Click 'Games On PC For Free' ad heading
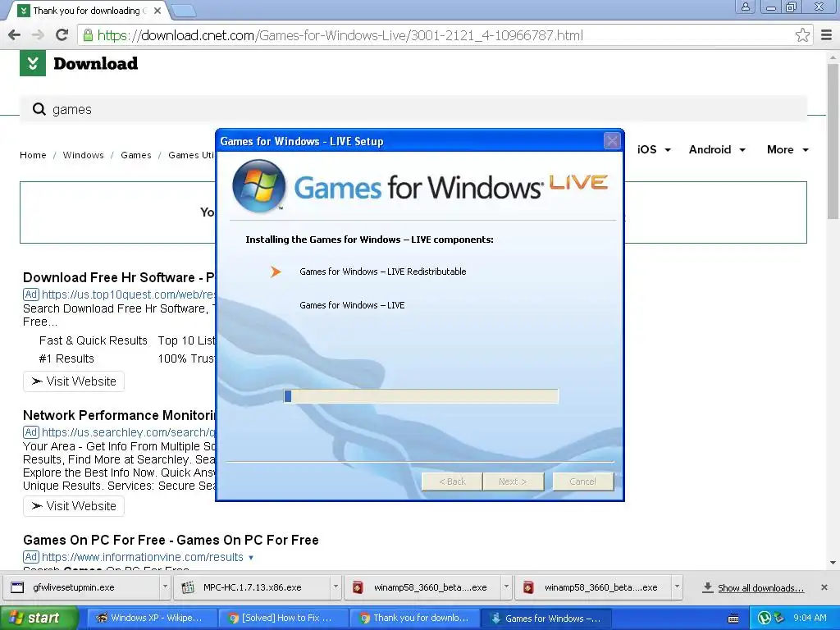The width and height of the screenshot is (840, 630). click(x=171, y=540)
